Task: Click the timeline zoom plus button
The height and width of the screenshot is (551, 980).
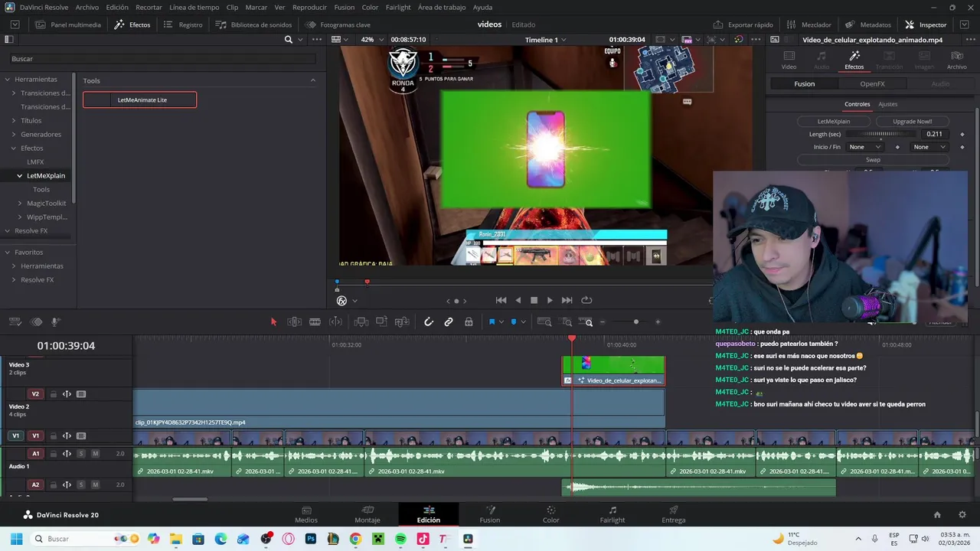Action: tap(658, 322)
